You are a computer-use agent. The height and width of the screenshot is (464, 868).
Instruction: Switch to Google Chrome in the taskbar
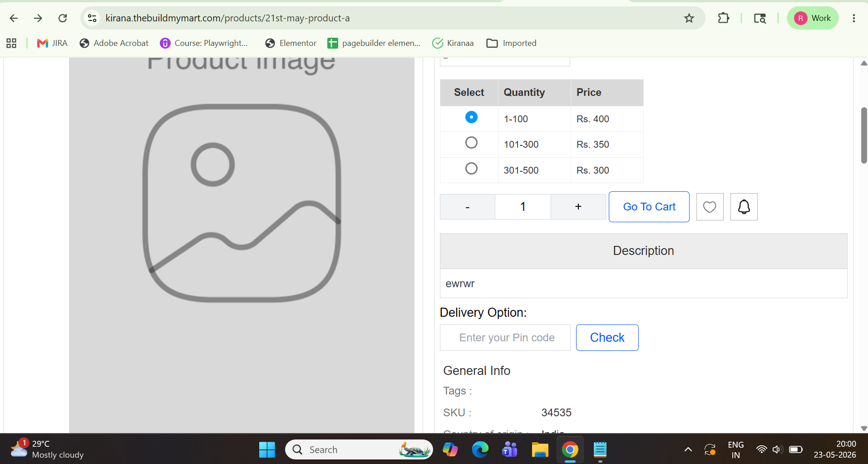pyautogui.click(x=570, y=450)
